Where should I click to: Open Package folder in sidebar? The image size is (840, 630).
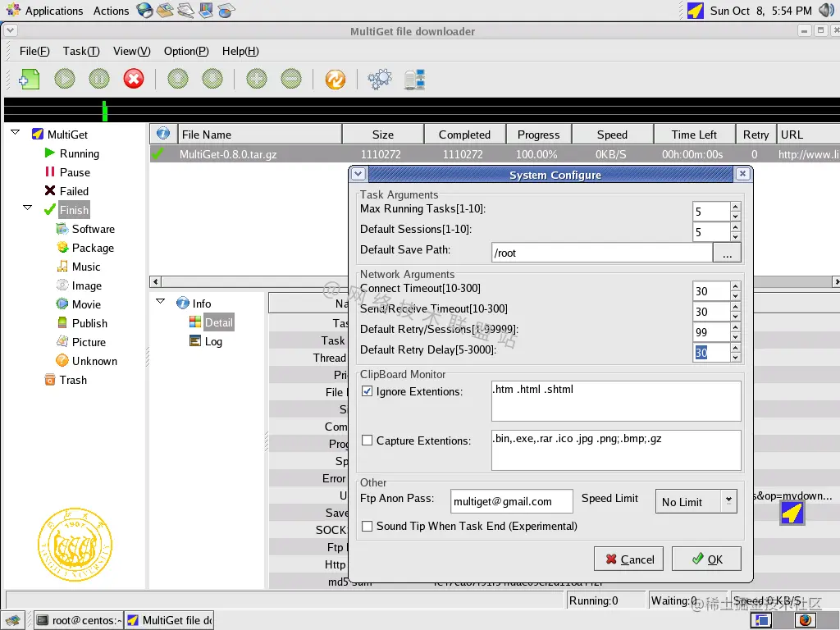click(x=93, y=248)
